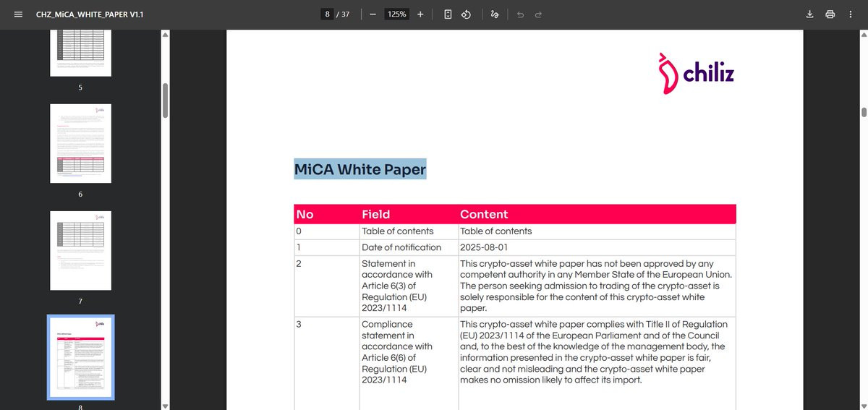Click the thumbnail panel scrollbar handle
The image size is (868, 410).
point(165,100)
